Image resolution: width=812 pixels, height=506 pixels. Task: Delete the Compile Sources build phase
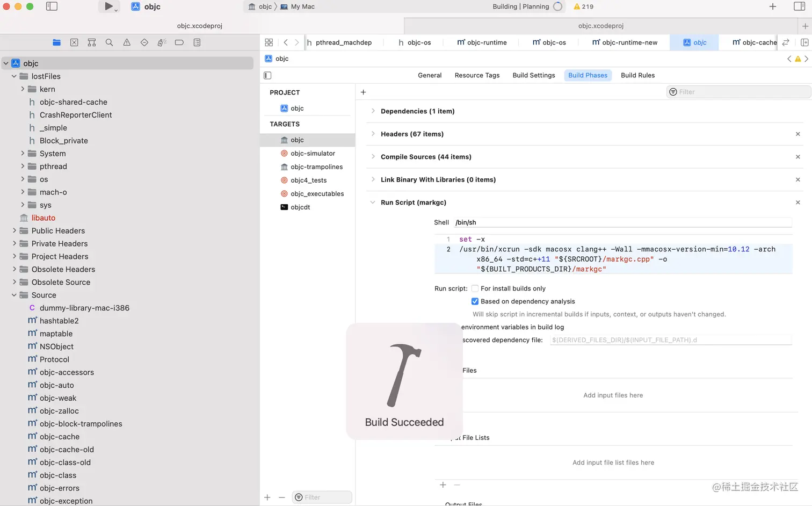pos(798,157)
